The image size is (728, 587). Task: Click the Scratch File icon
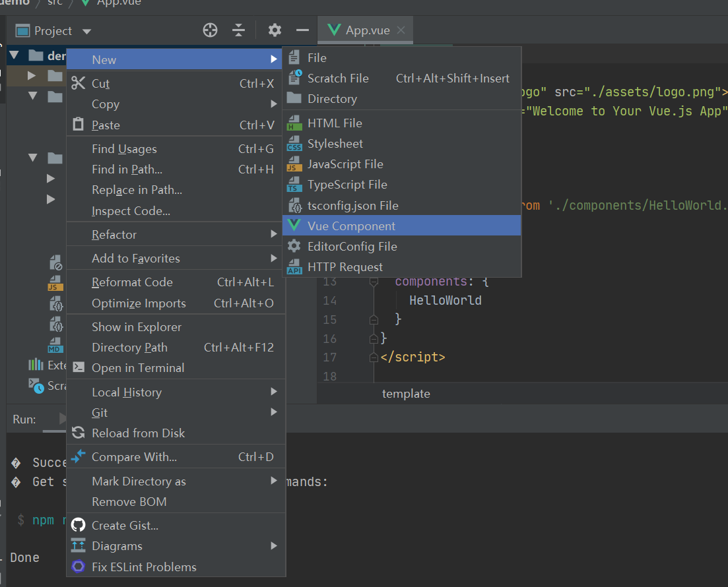(x=295, y=77)
